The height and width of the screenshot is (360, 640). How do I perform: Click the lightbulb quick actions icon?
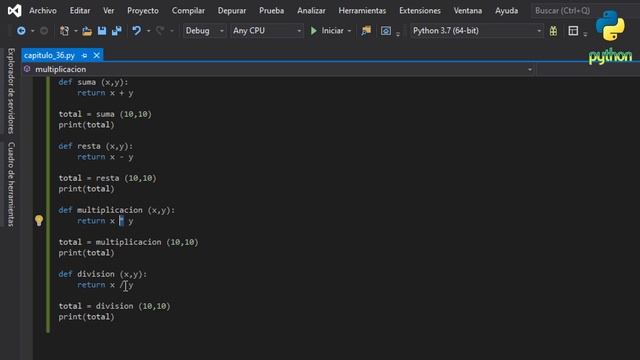pyautogui.click(x=39, y=221)
